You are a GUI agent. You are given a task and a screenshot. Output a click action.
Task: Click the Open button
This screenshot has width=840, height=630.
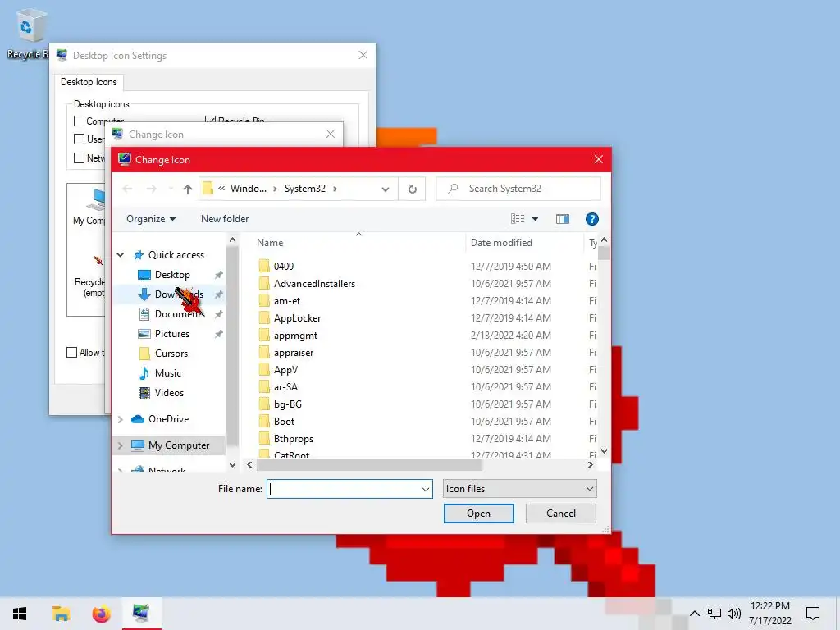(478, 514)
